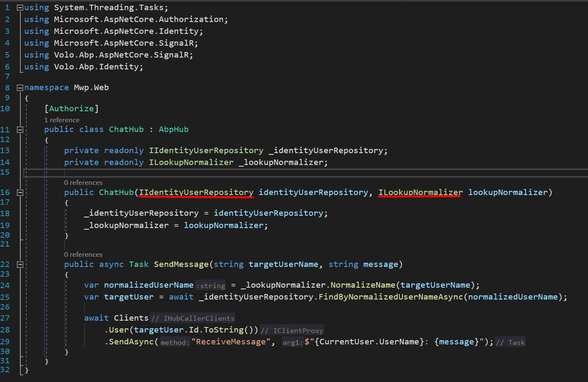Click the red-underlined IIdentityUserRepository constructor parameter type
Screen dimensions: 588x382
pos(196,192)
